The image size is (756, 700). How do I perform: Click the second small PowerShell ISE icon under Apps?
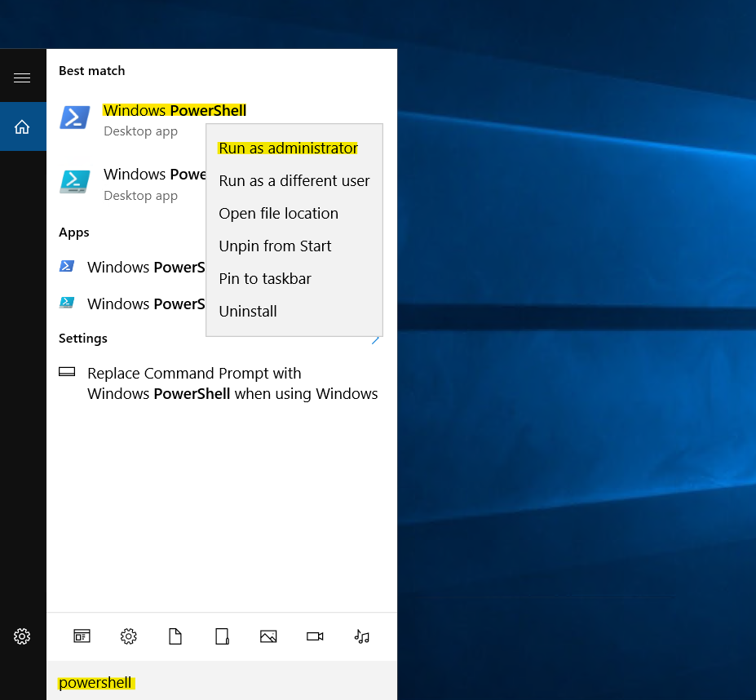click(x=67, y=303)
